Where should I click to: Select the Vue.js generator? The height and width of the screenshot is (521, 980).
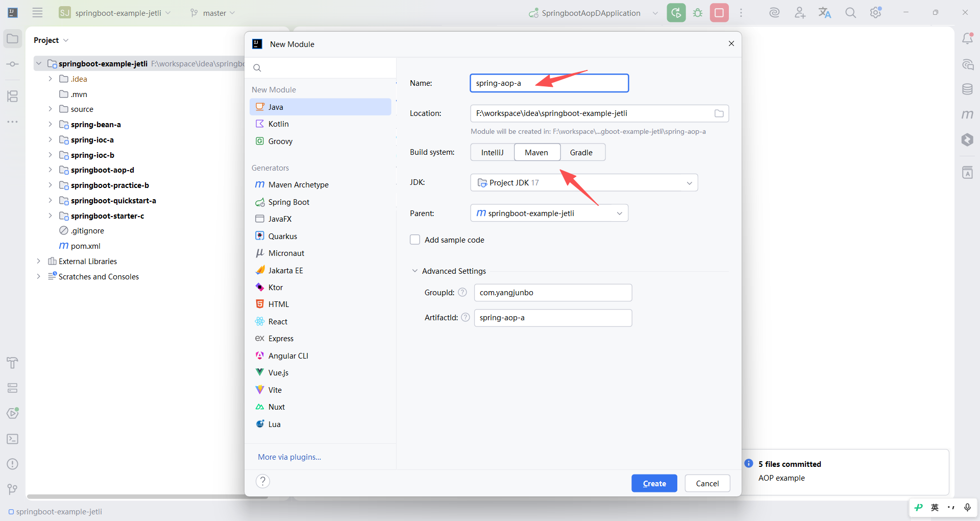[x=321, y=373]
